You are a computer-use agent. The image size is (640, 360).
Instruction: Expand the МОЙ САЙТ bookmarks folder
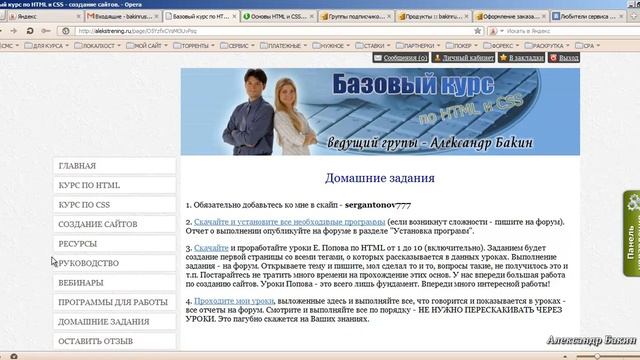tap(147, 46)
